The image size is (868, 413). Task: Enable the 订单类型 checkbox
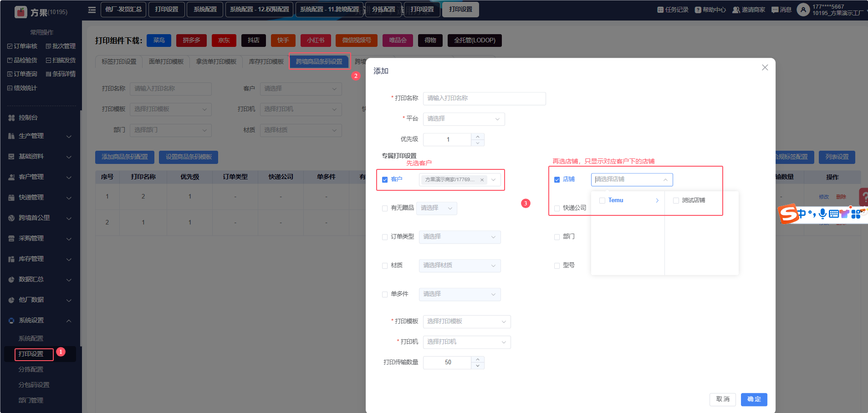(385, 237)
